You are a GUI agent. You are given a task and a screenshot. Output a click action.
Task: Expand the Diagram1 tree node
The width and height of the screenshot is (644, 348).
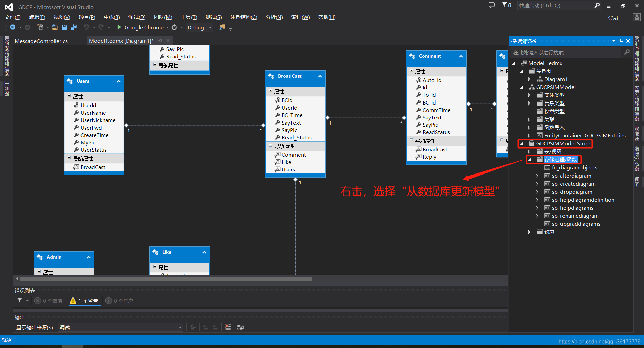(x=529, y=79)
